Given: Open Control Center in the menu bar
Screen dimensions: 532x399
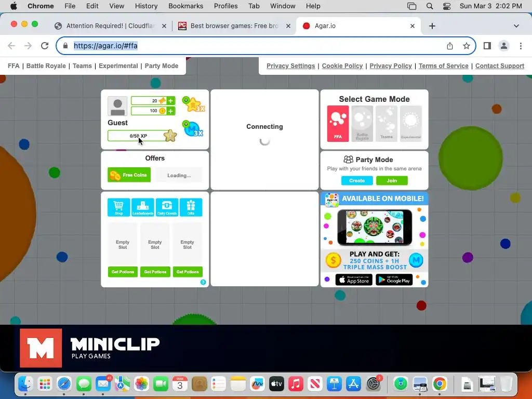Looking at the screenshot, I should pyautogui.click(x=447, y=6).
